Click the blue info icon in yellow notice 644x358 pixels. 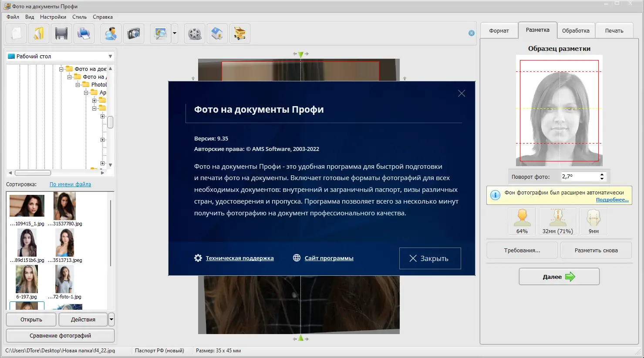[495, 195]
